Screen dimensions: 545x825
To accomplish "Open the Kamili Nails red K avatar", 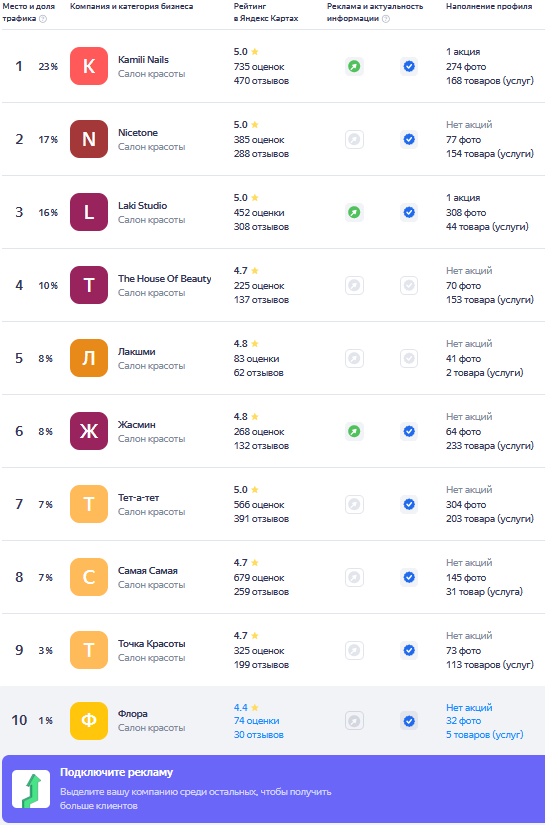I will pyautogui.click(x=89, y=66).
